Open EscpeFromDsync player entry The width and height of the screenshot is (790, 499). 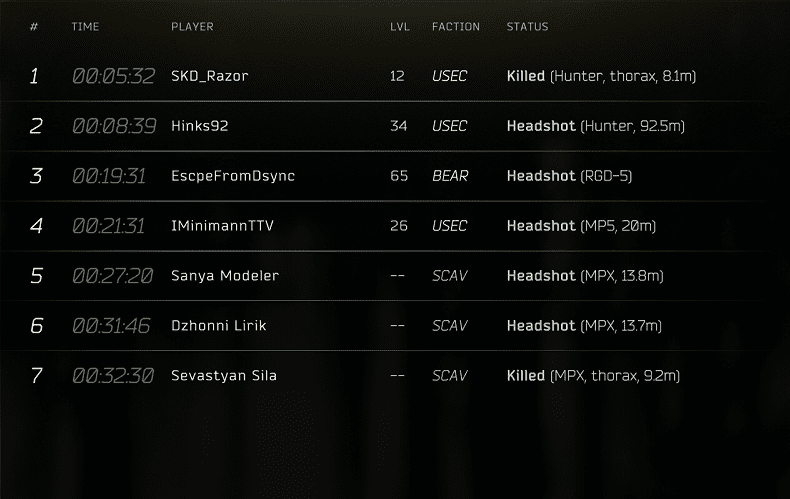[233, 176]
